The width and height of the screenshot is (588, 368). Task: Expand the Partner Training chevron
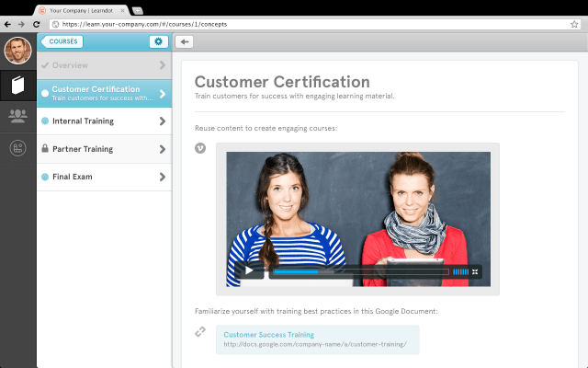pos(162,148)
